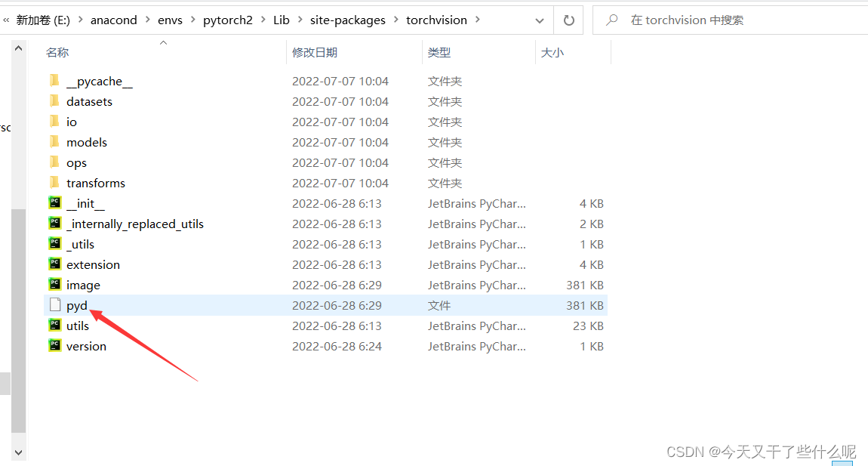The width and height of the screenshot is (868, 466).
Task: Expand chevron after envs breadcrumb
Action: [192, 20]
